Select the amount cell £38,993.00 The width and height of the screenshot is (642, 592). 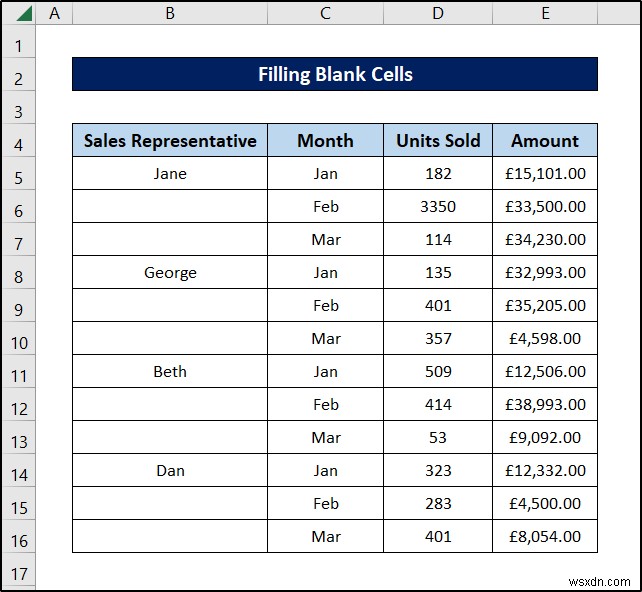tap(545, 405)
